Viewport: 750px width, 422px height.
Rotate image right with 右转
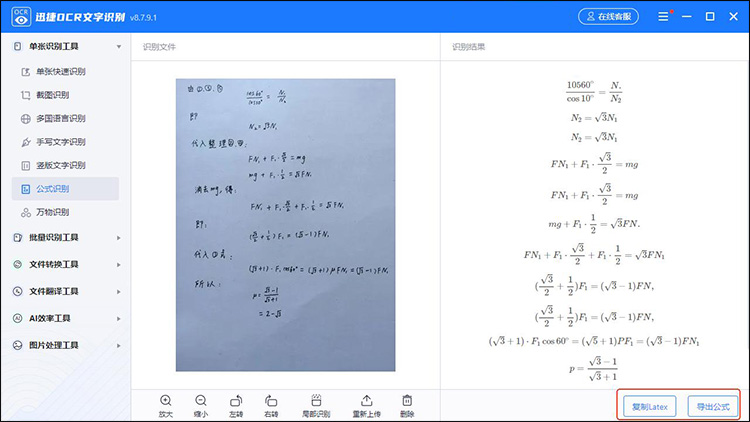click(271, 406)
